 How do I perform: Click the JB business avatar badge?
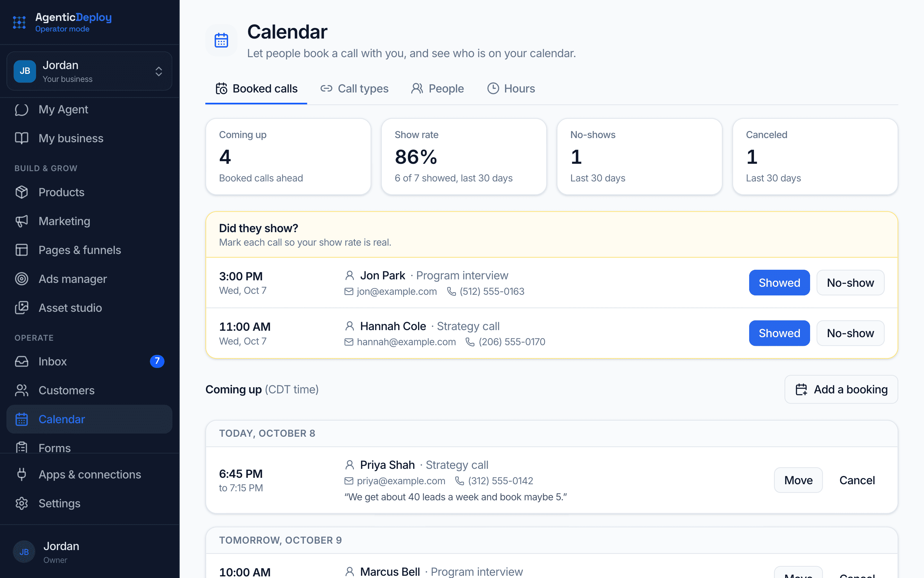(x=25, y=71)
